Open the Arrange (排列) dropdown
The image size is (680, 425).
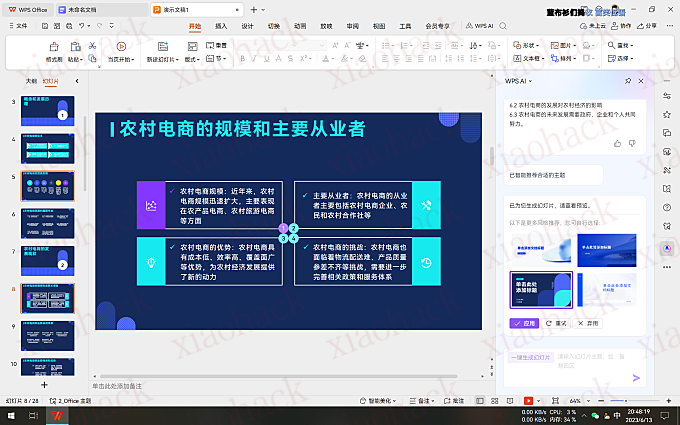click(x=563, y=58)
